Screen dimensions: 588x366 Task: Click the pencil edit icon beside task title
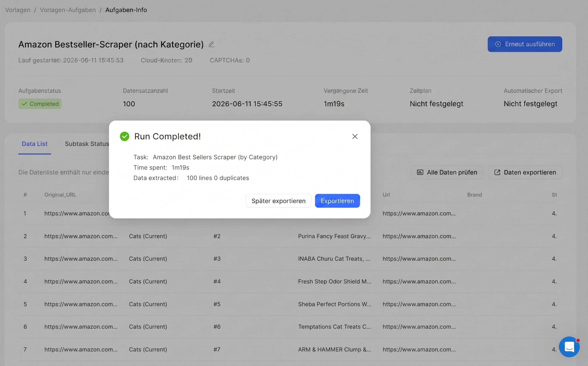pos(211,44)
